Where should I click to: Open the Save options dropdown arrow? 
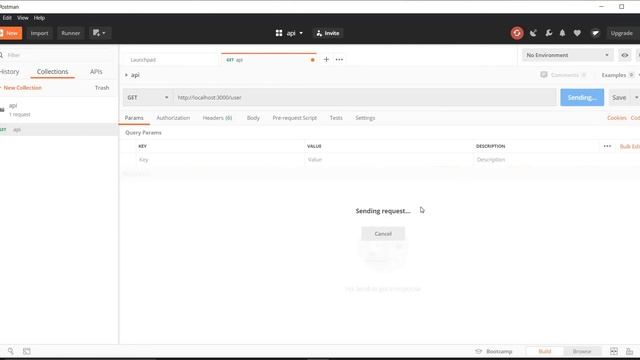click(x=636, y=98)
